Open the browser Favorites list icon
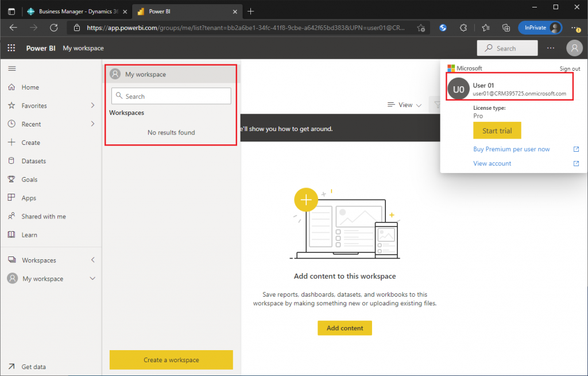This screenshot has height=376, width=588. tap(486, 28)
